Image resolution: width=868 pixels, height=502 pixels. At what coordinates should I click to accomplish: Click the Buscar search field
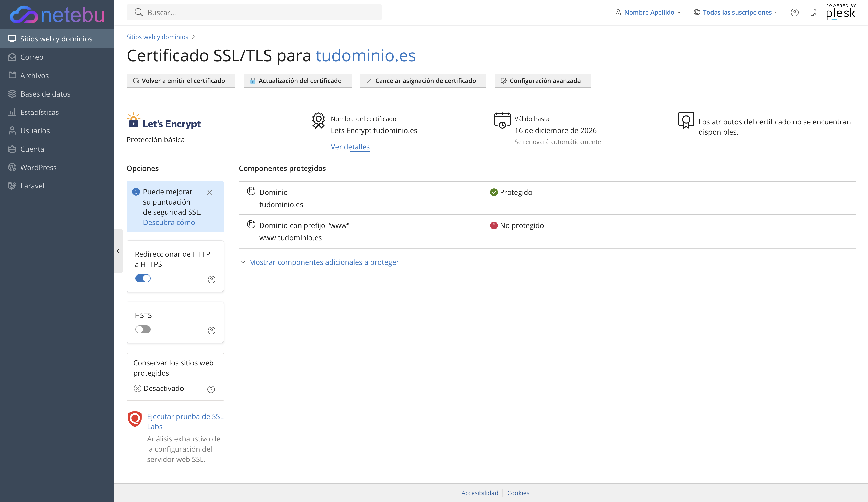tap(254, 13)
